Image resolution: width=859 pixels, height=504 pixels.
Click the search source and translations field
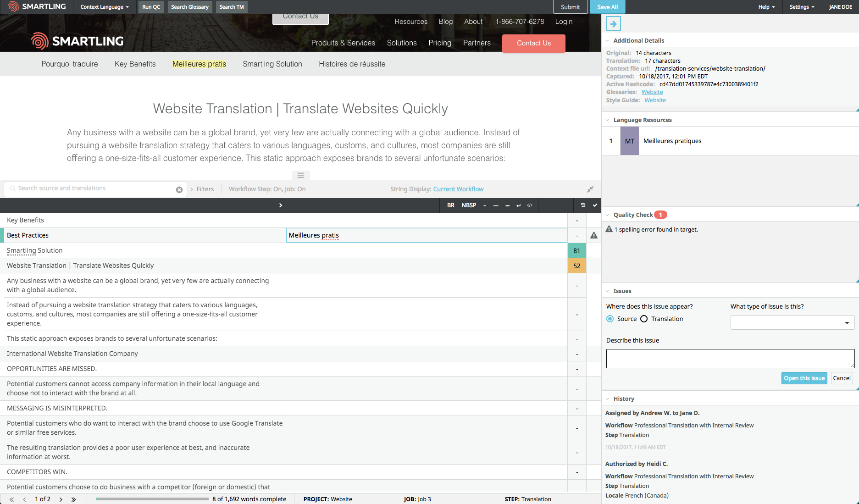(95, 189)
